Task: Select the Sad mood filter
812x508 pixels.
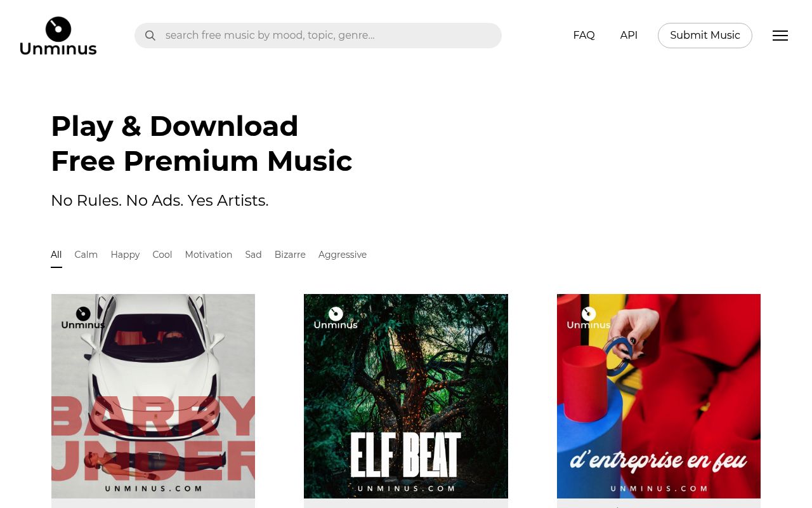Action: click(253, 255)
